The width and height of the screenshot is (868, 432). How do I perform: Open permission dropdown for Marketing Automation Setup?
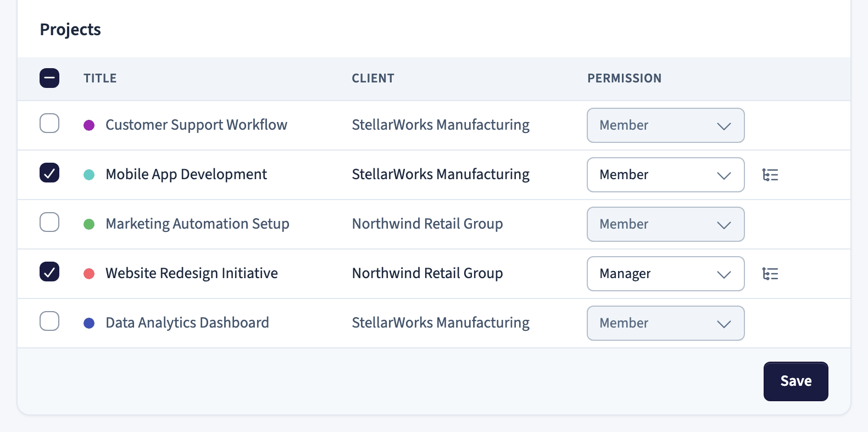[666, 224]
